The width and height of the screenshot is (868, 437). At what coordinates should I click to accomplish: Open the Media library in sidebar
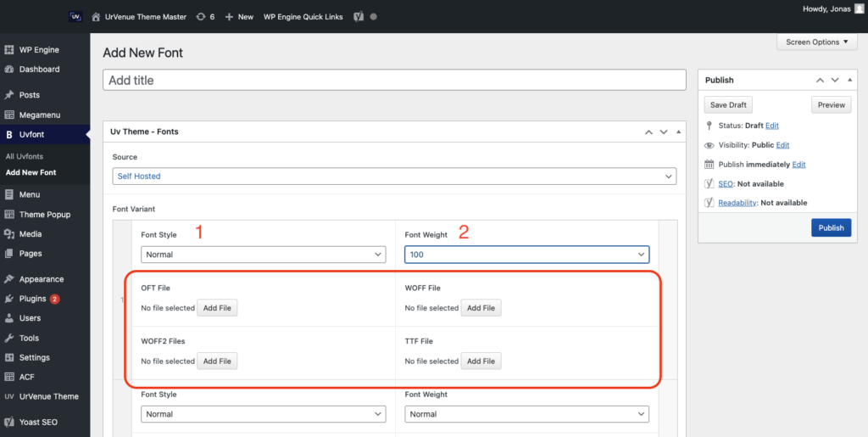pos(31,234)
